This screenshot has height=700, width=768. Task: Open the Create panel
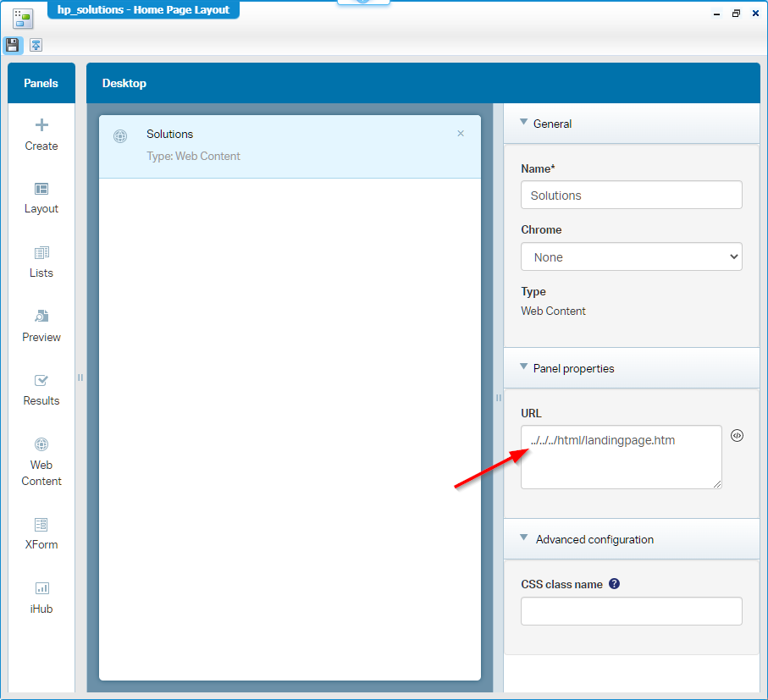(x=41, y=135)
